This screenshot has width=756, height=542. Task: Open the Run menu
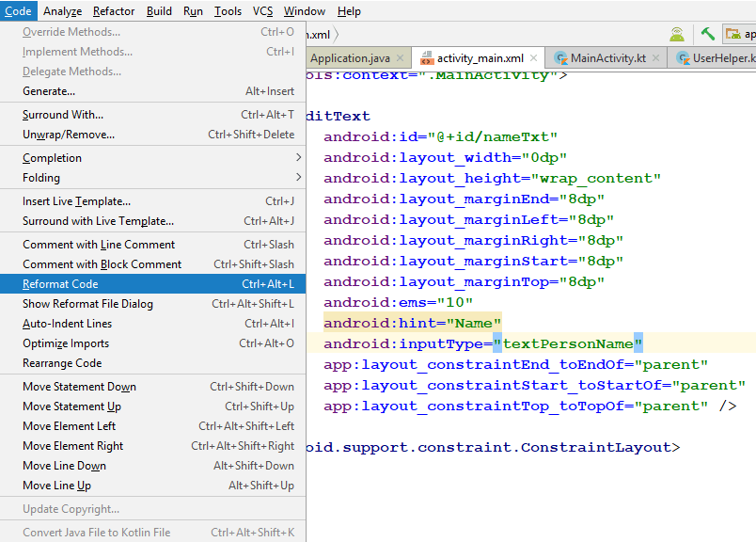tap(193, 11)
